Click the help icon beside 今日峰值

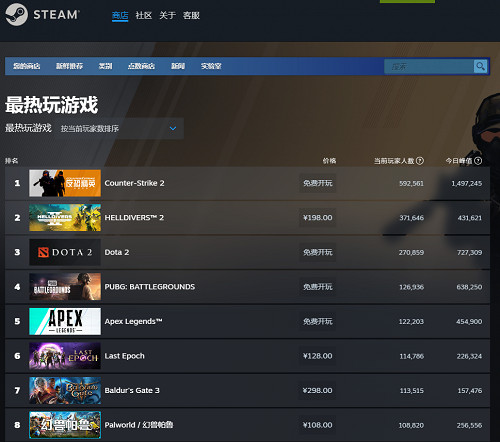point(478,161)
